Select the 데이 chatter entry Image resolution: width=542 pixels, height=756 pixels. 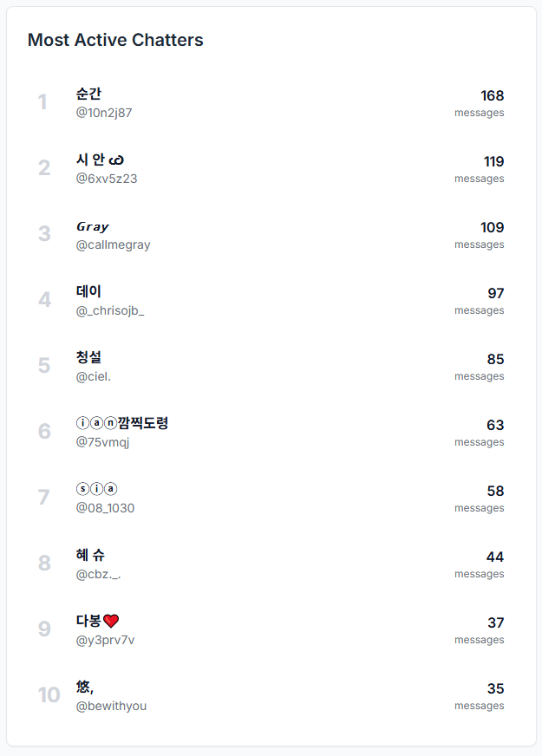[88, 291]
